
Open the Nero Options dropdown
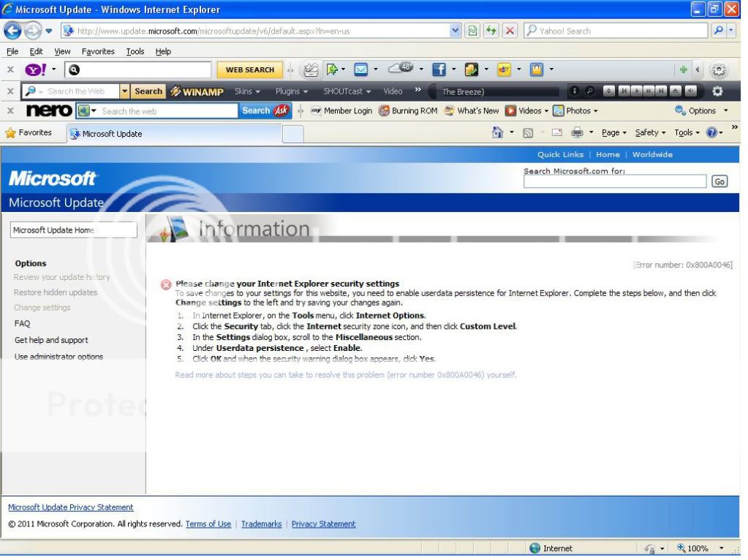702,110
